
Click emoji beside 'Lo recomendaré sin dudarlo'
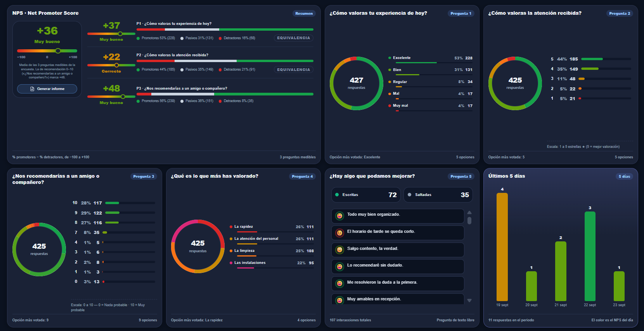click(339, 267)
